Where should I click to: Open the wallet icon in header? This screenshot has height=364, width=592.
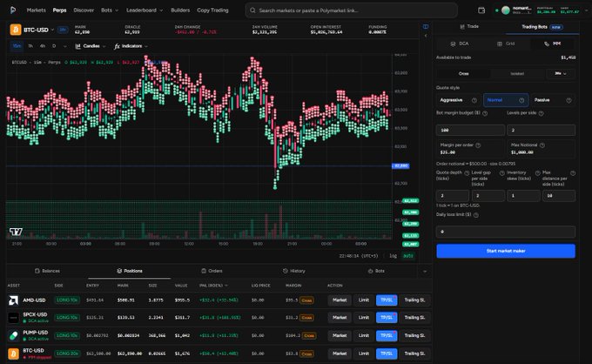pyautogui.click(x=481, y=10)
